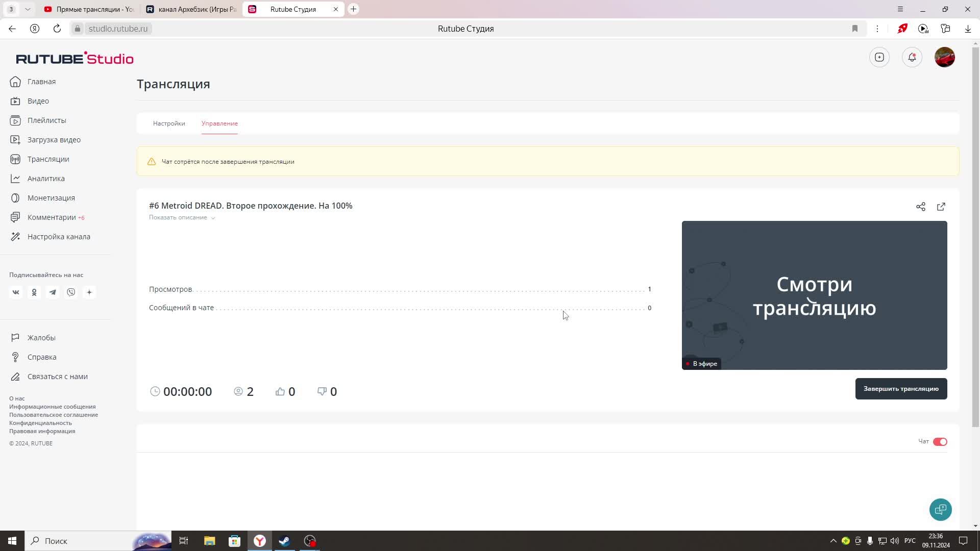The width and height of the screenshot is (980, 551).
Task: Open the notifications bell
Action: tap(912, 57)
